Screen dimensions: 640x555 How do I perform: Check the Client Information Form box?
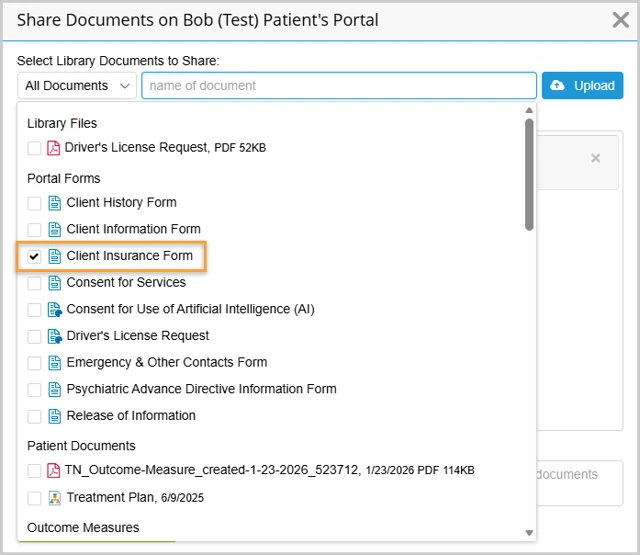[34, 230]
